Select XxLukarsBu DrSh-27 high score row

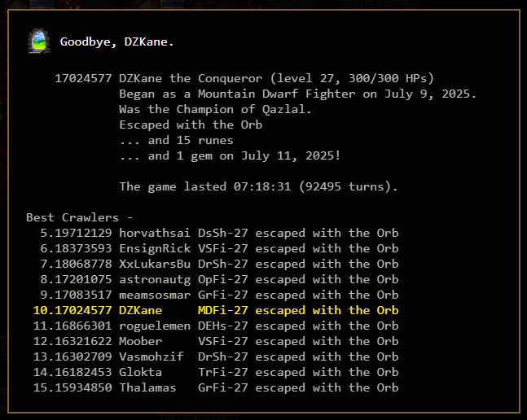click(x=219, y=264)
